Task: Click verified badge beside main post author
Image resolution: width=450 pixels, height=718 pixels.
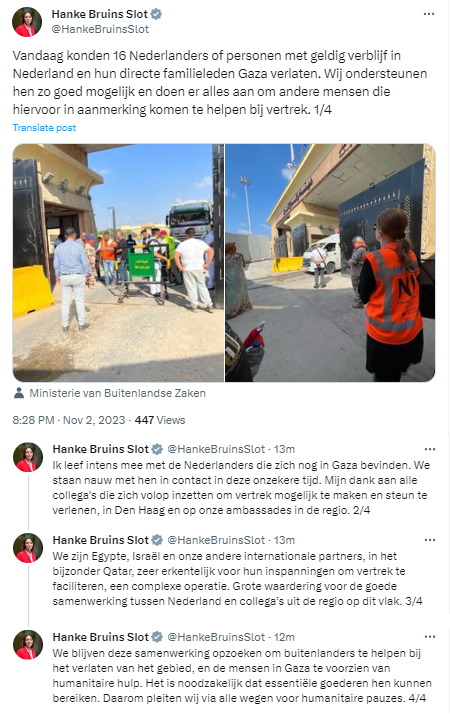Action: click(x=156, y=14)
